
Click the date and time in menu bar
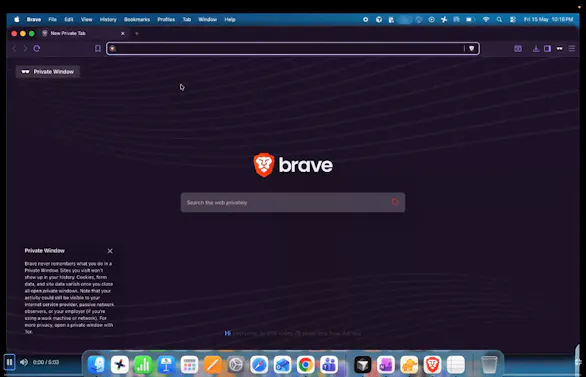coord(548,19)
